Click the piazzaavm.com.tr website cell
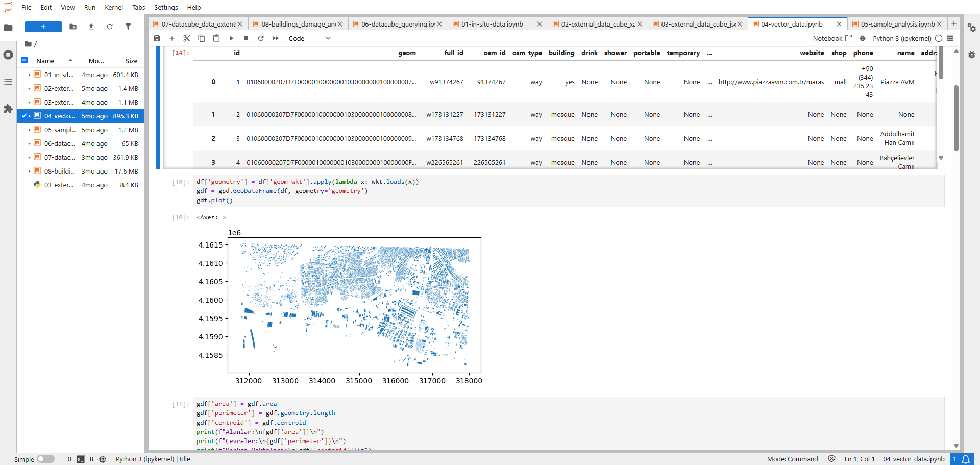 click(771, 82)
